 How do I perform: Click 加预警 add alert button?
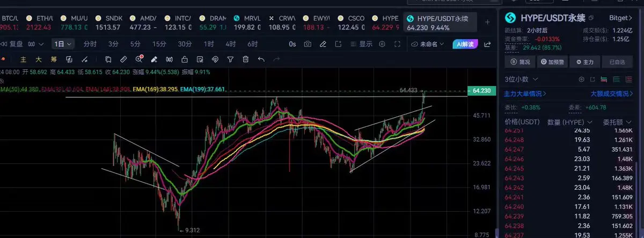click(x=552, y=62)
